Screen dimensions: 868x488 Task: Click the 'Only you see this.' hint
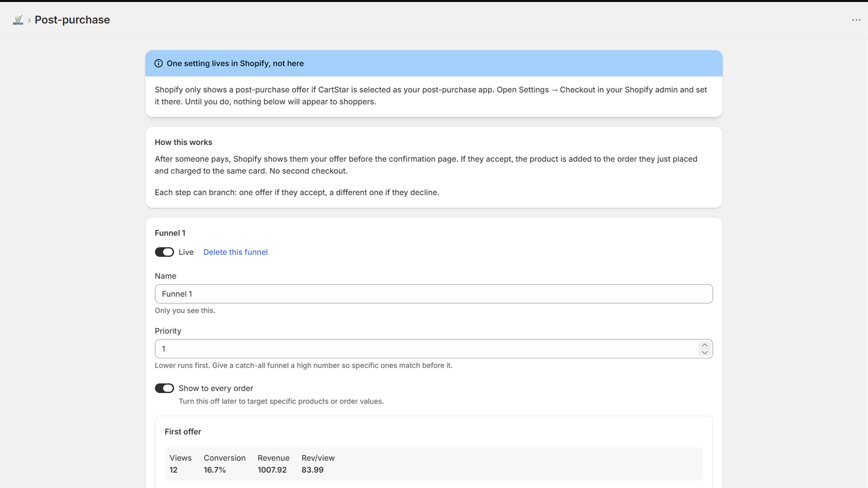(x=185, y=311)
